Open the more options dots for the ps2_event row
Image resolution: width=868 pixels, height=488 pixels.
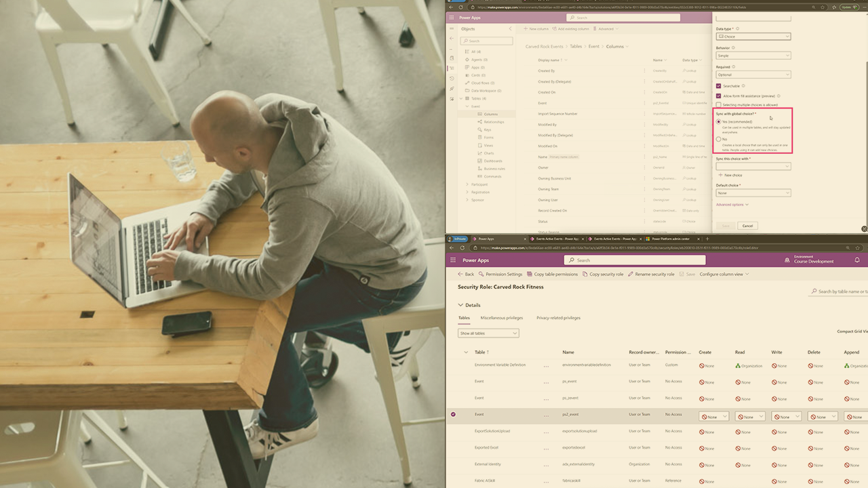click(x=547, y=415)
